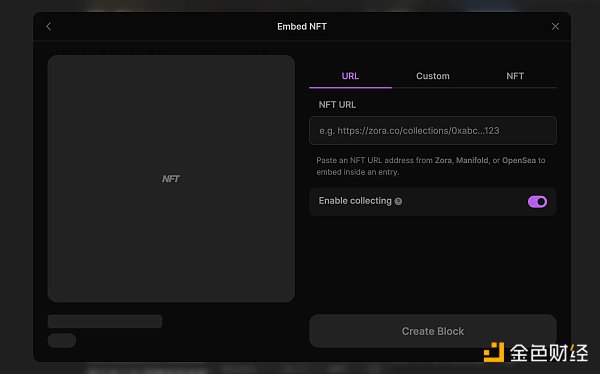
Task: Click the Embed NFT dialog title
Action: [x=302, y=26]
